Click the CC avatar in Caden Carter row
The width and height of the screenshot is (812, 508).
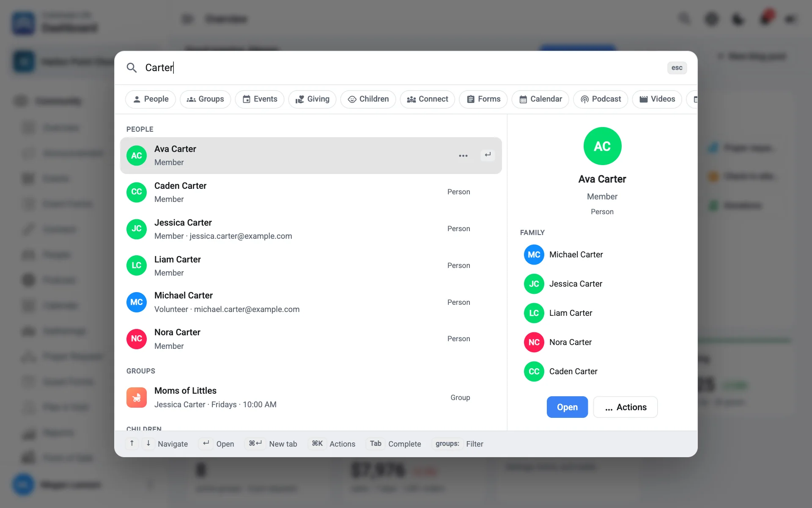(x=137, y=192)
